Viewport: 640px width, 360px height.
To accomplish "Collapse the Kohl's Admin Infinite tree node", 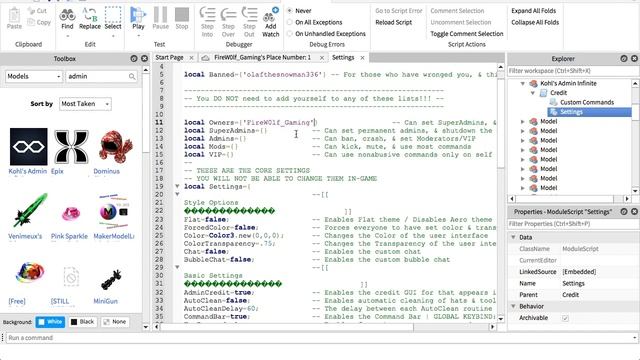I will point(522,83).
